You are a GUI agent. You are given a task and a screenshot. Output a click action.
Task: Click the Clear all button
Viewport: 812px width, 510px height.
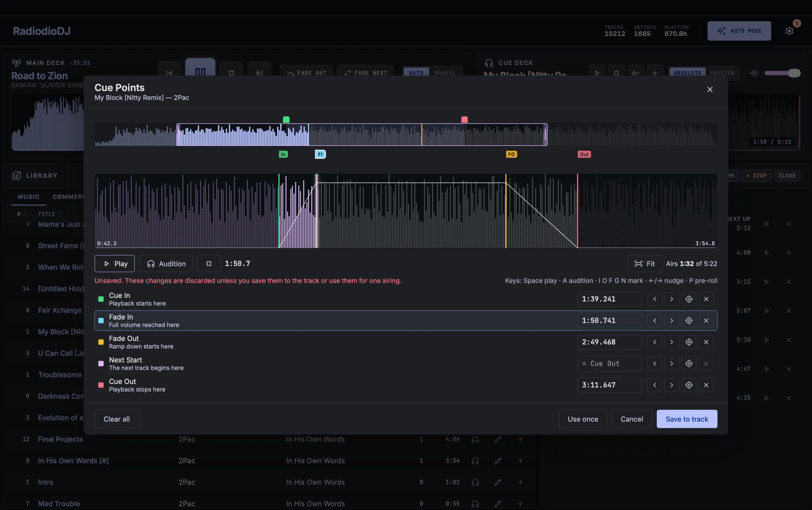pos(117,419)
